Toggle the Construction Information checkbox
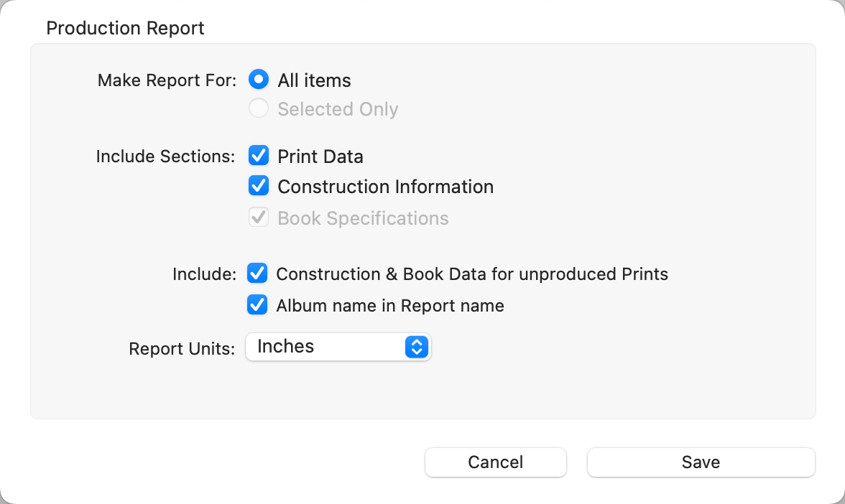 click(259, 186)
